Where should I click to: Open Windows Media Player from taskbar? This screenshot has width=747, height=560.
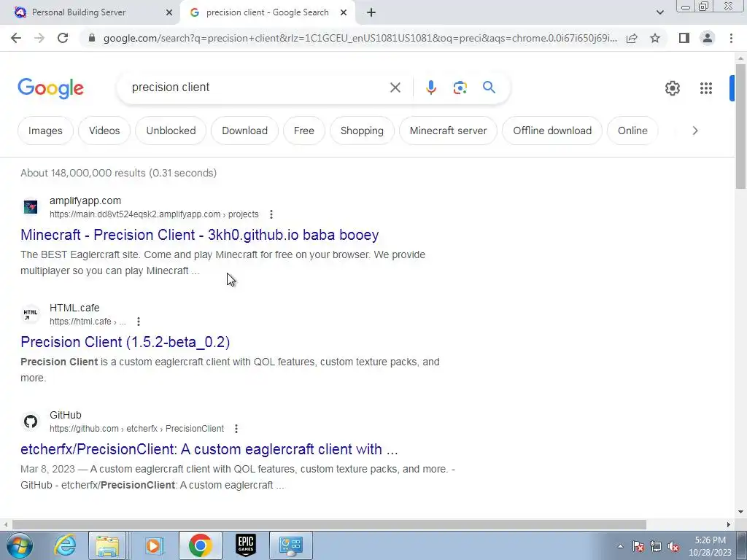click(153, 545)
